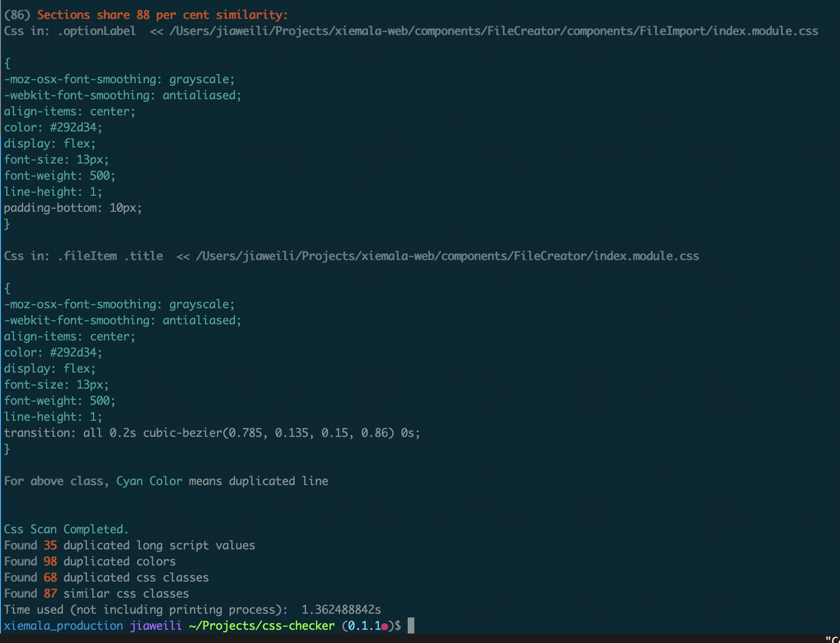The height and width of the screenshot is (643, 840).
Task: Click the Found 98 duplicated colors line
Action: [90, 561]
